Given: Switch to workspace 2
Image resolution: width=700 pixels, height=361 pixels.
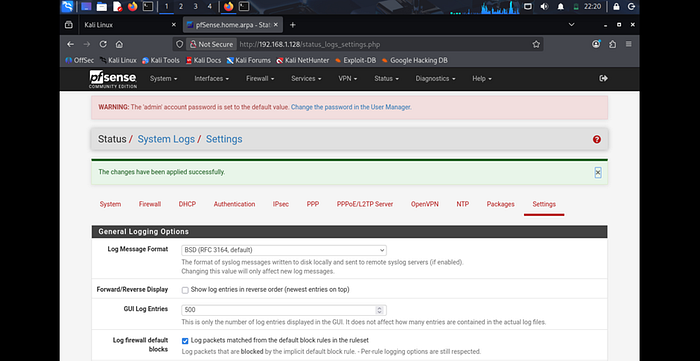Looking at the screenshot, I should click(181, 6).
